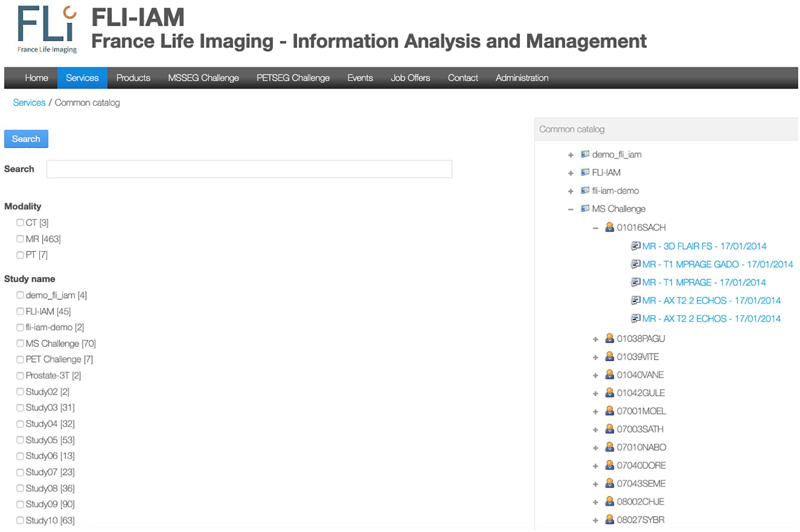The width and height of the screenshot is (800, 532).
Task: Click the 07001MOEL patient icon
Action: (x=610, y=411)
